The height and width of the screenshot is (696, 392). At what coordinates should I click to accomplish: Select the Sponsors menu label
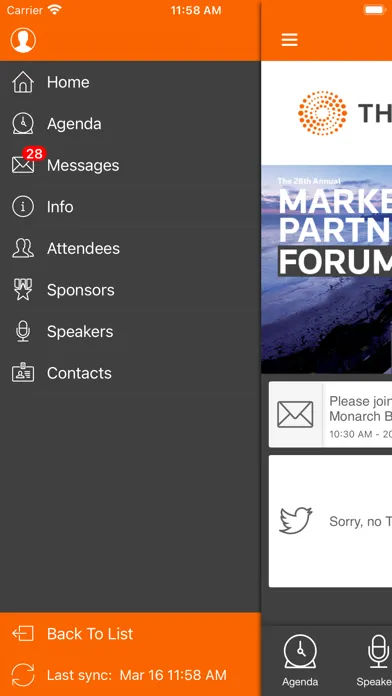click(81, 290)
